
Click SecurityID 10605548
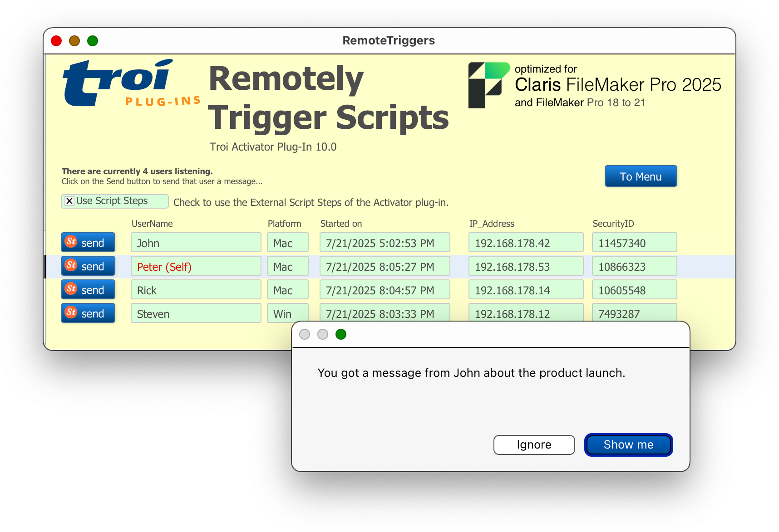(635, 289)
